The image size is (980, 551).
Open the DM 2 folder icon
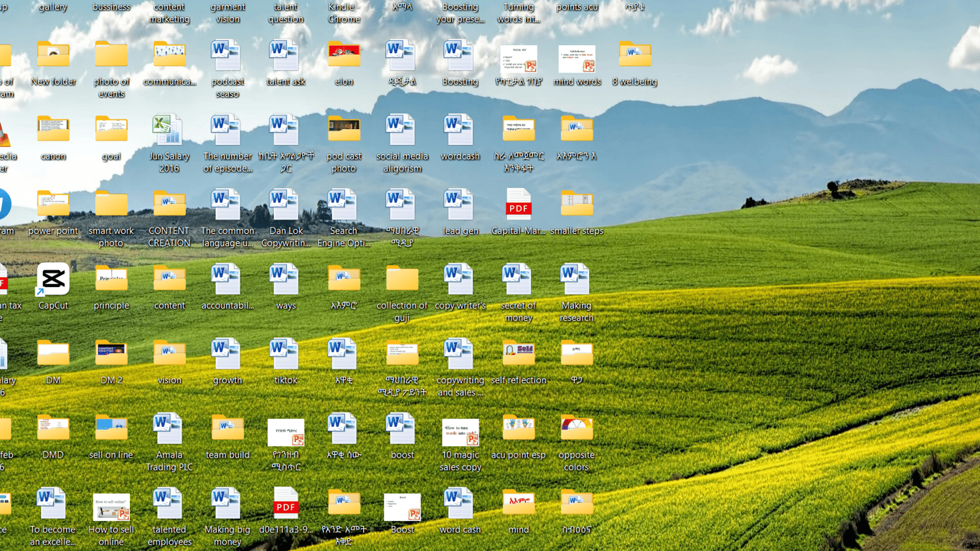click(x=111, y=354)
